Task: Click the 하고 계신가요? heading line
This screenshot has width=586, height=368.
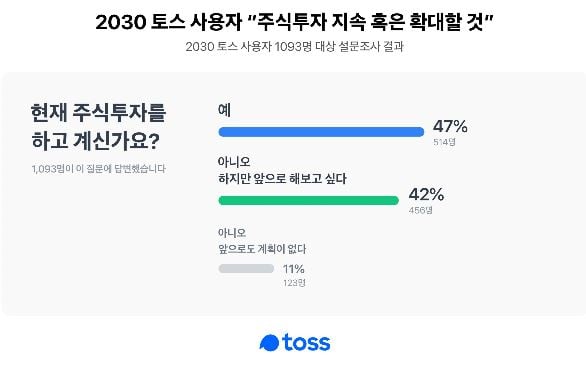Action: 95,141
